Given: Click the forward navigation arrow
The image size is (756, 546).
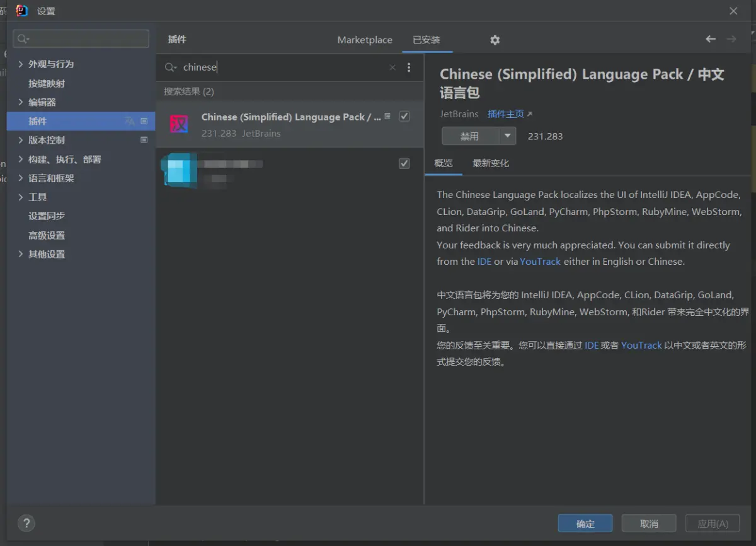Looking at the screenshot, I should [x=731, y=38].
